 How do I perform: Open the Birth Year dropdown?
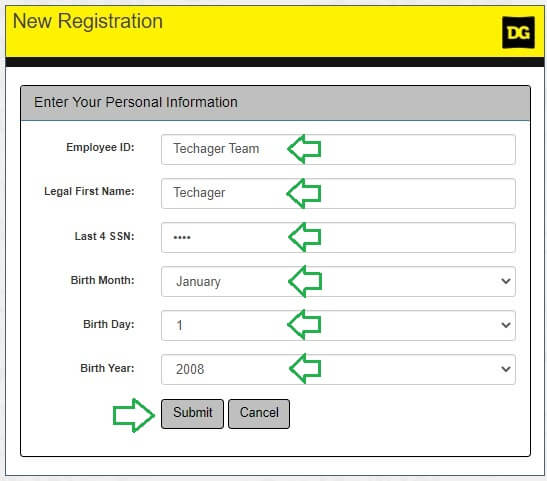338,369
